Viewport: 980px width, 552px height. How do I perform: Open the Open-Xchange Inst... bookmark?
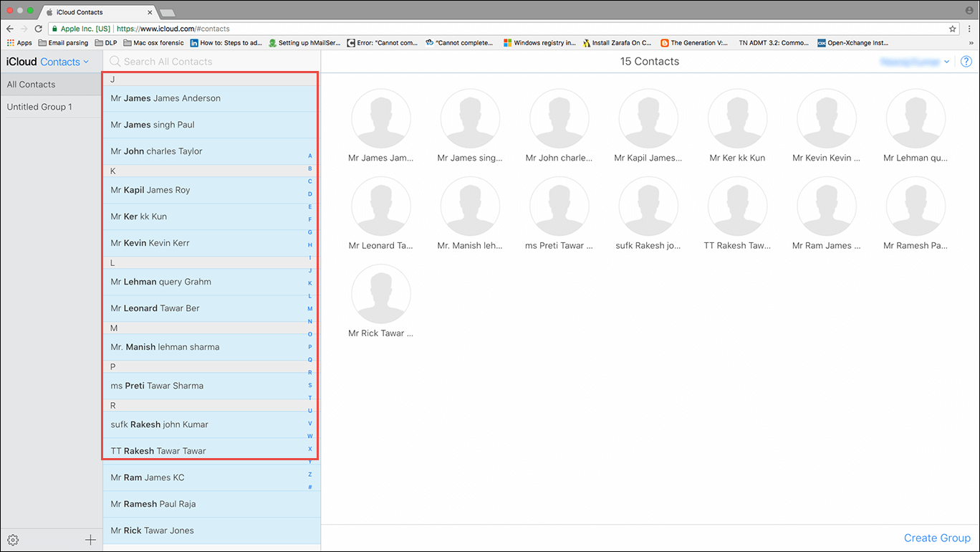pyautogui.click(x=852, y=43)
